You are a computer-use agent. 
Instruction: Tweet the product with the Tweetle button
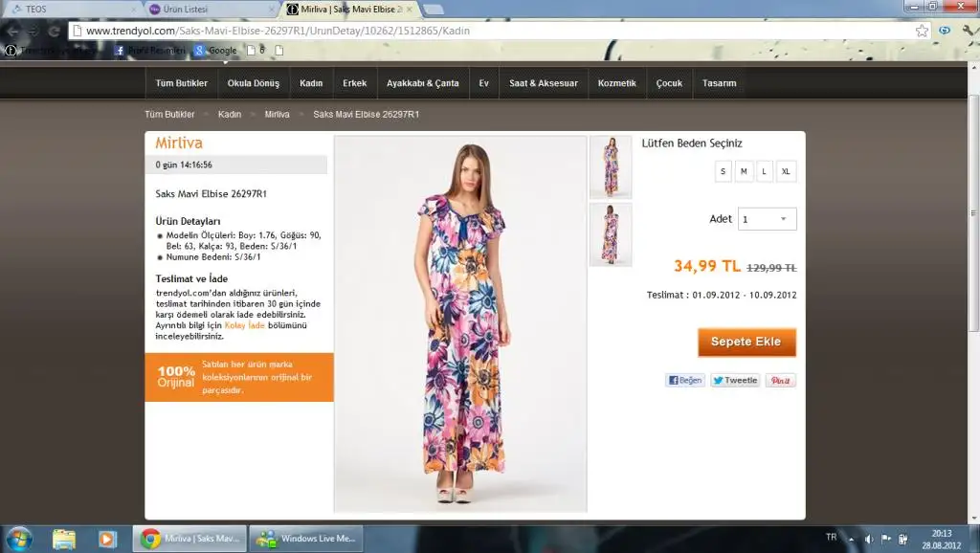735,380
